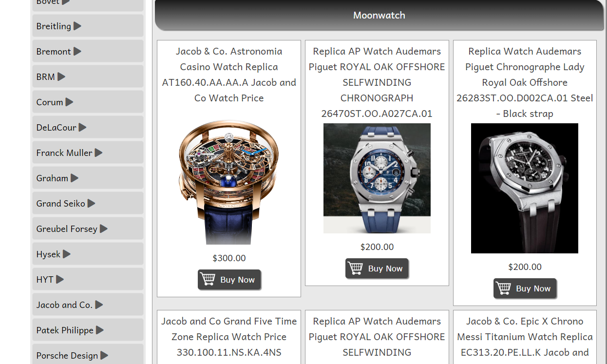Click the Jacob and Co. sidebar item

click(x=88, y=305)
